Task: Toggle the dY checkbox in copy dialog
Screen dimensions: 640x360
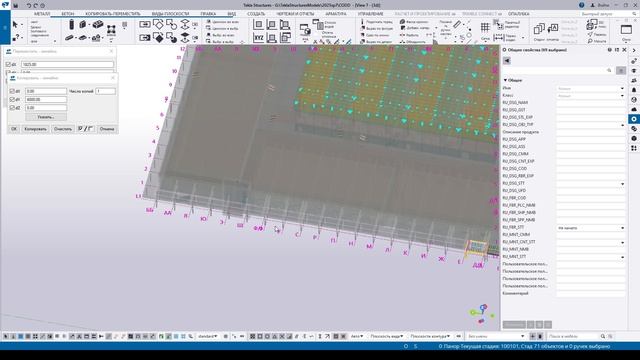Action: coord(12,100)
